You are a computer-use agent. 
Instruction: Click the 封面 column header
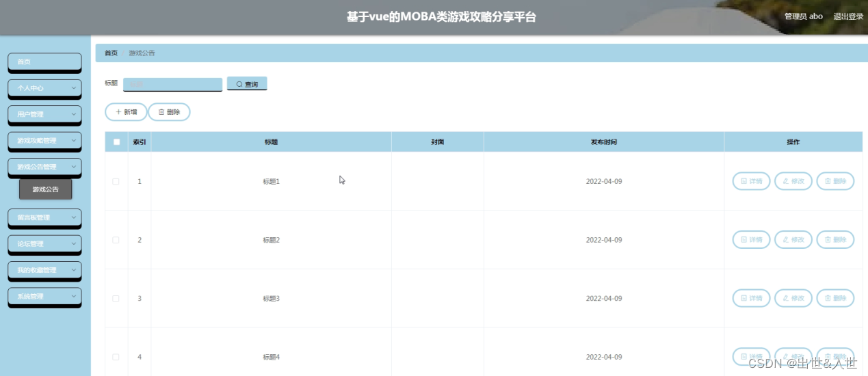(x=438, y=142)
